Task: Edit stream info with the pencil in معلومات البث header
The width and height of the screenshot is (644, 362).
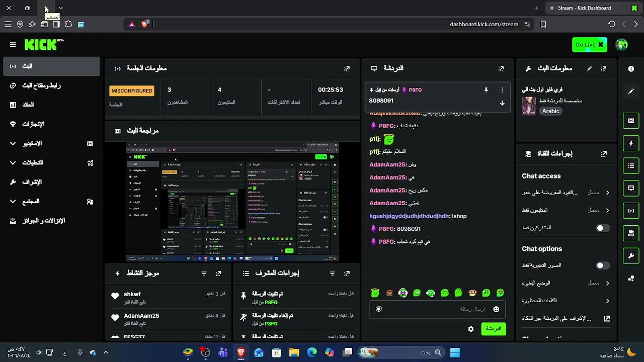Action: (x=589, y=68)
